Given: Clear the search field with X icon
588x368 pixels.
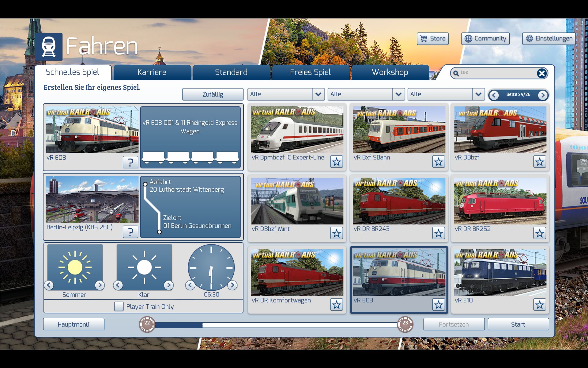Looking at the screenshot, I should [541, 73].
